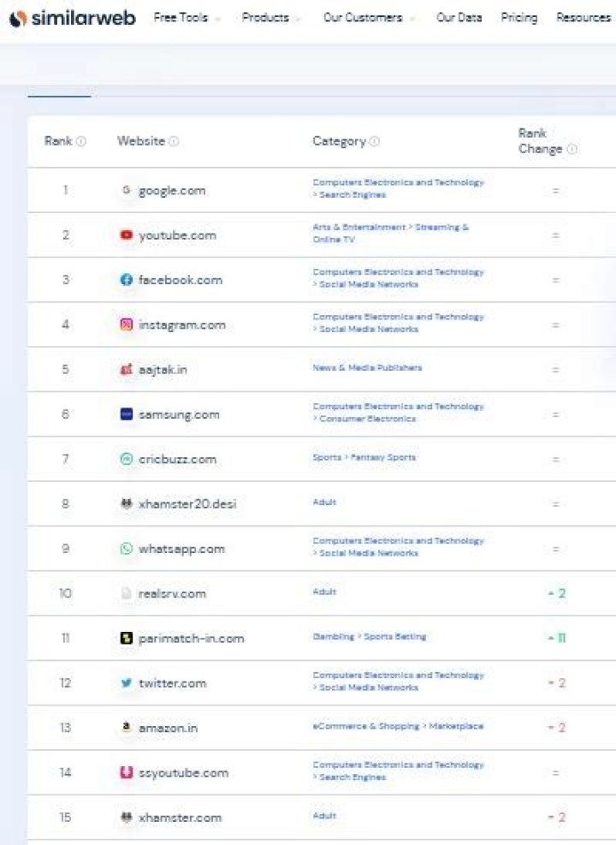Click the youtube.com red play icon

pos(126,235)
